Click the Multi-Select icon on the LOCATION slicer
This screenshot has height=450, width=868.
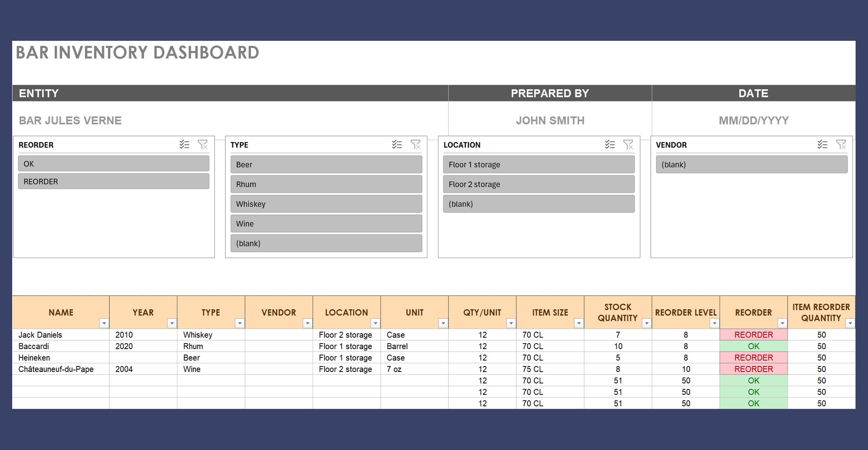pyautogui.click(x=609, y=145)
